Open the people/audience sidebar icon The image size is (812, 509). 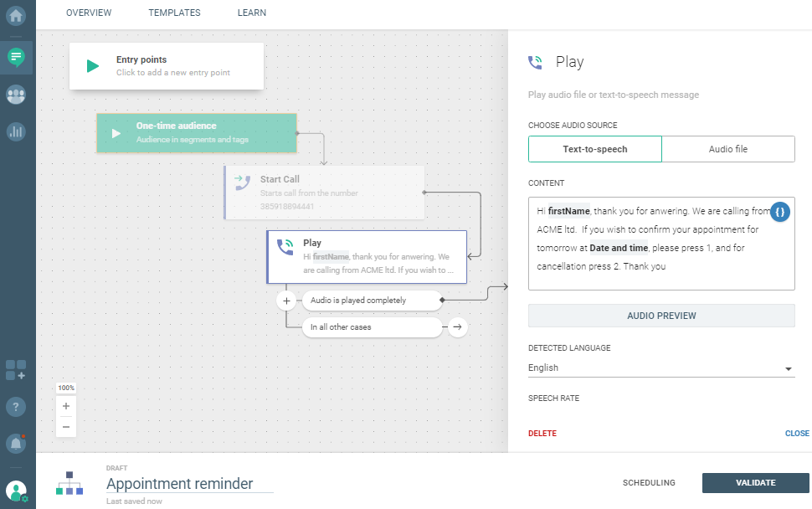pos(16,95)
